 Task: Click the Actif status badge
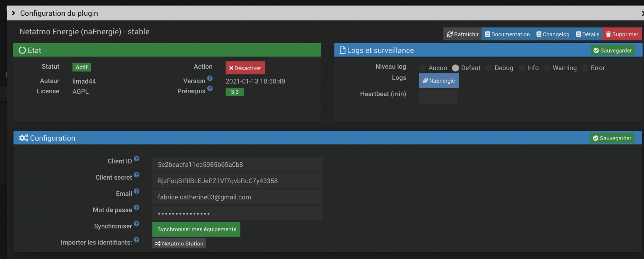pyautogui.click(x=82, y=67)
